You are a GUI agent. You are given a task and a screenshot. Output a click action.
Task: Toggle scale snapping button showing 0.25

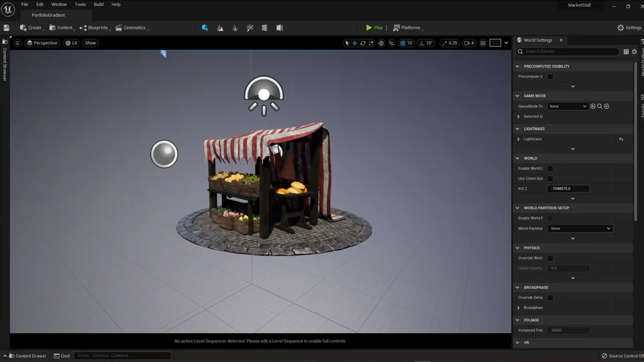click(x=449, y=43)
